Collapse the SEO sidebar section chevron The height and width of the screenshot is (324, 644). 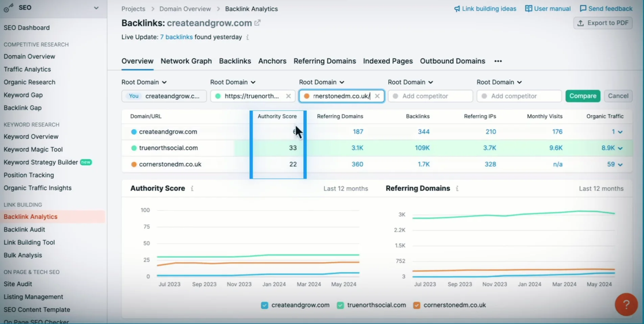tap(96, 8)
